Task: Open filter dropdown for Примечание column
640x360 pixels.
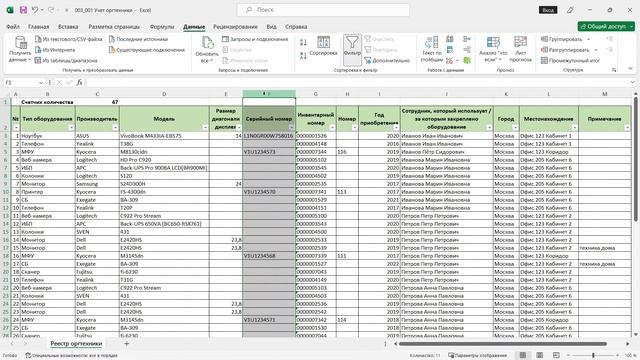Action: pyautogui.click(x=627, y=128)
